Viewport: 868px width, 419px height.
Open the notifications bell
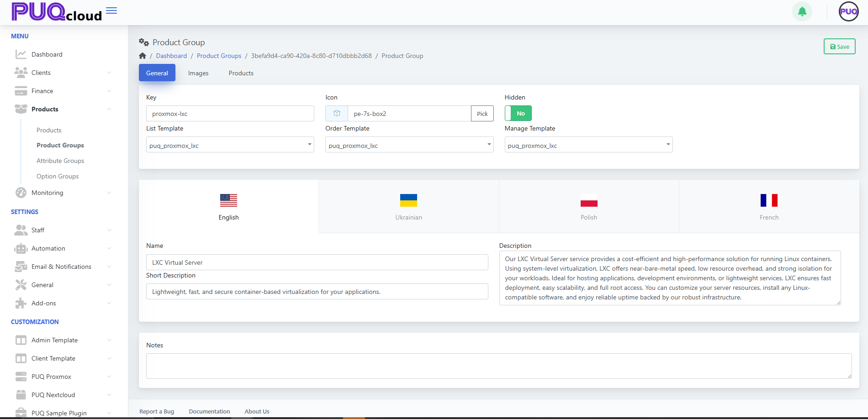tap(802, 11)
